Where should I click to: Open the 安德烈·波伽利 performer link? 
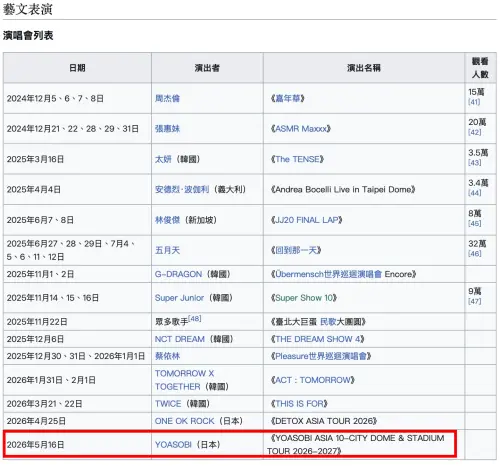182,189
